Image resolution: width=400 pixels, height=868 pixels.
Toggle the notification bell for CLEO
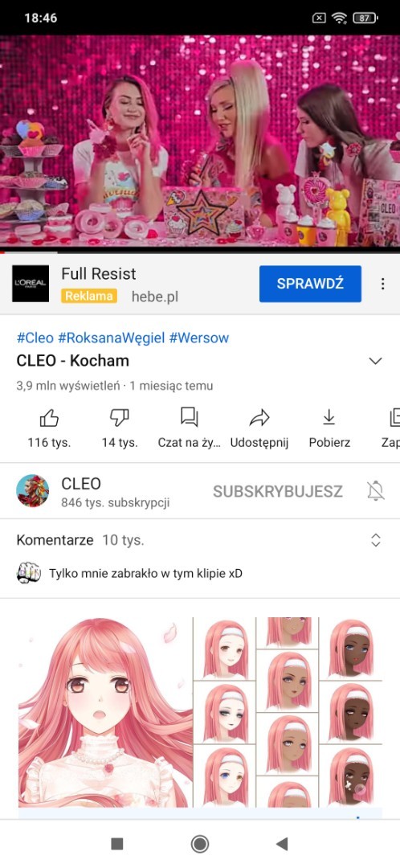pyautogui.click(x=376, y=490)
